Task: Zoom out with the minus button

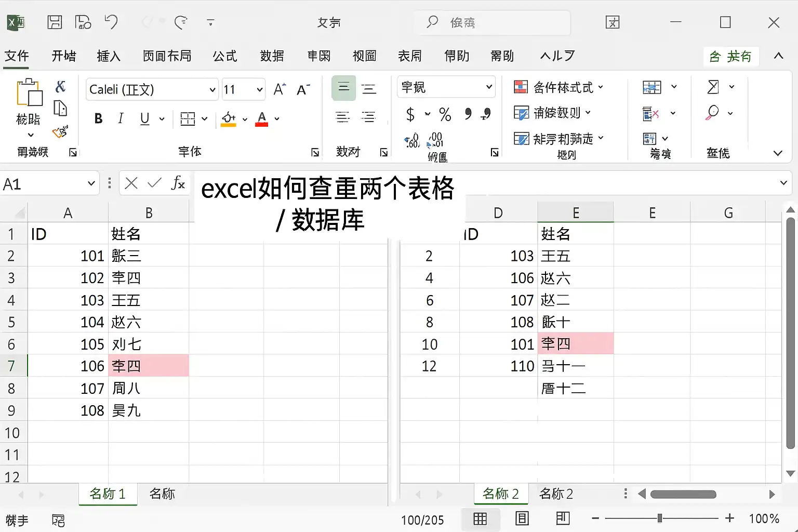Action: pos(595,518)
